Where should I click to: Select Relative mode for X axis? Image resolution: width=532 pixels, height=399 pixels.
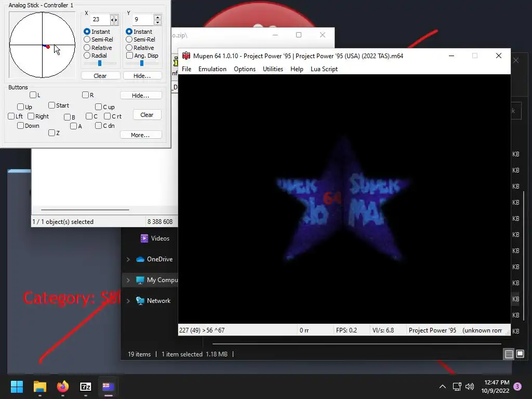tap(87, 47)
